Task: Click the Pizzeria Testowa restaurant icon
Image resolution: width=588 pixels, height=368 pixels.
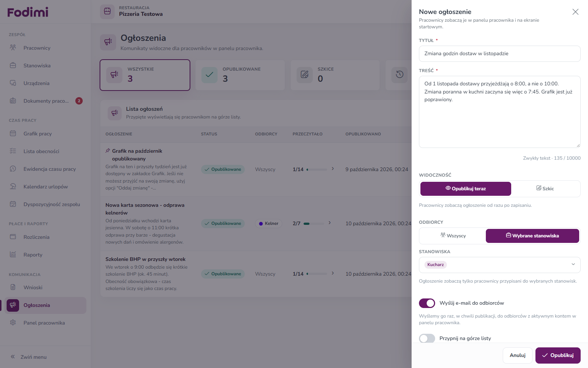Action: (107, 11)
